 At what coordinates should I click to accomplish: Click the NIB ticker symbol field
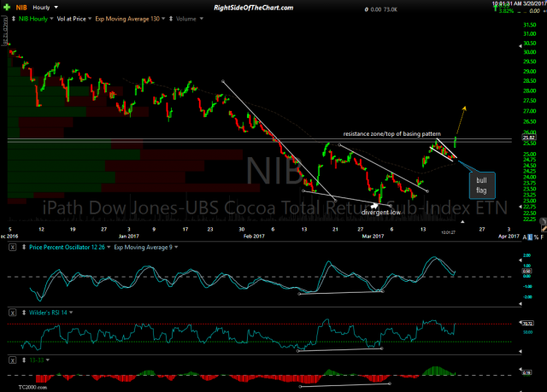click(x=21, y=7)
